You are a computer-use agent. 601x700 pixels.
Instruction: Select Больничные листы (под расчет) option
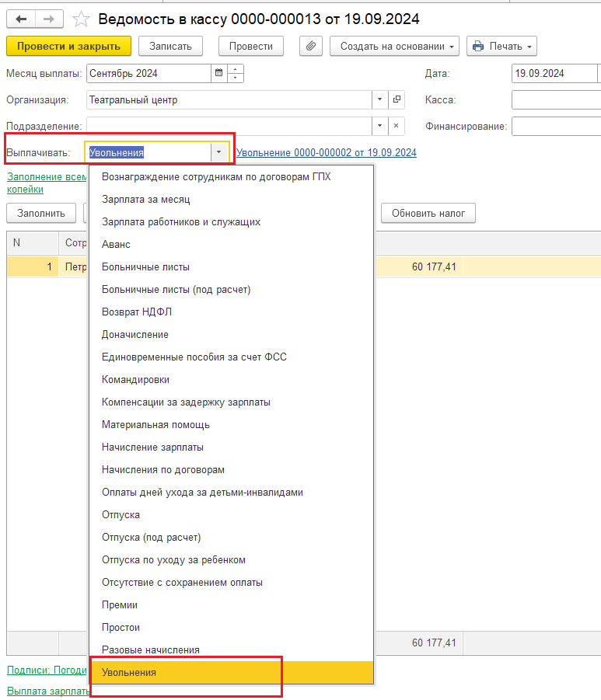coord(232,289)
